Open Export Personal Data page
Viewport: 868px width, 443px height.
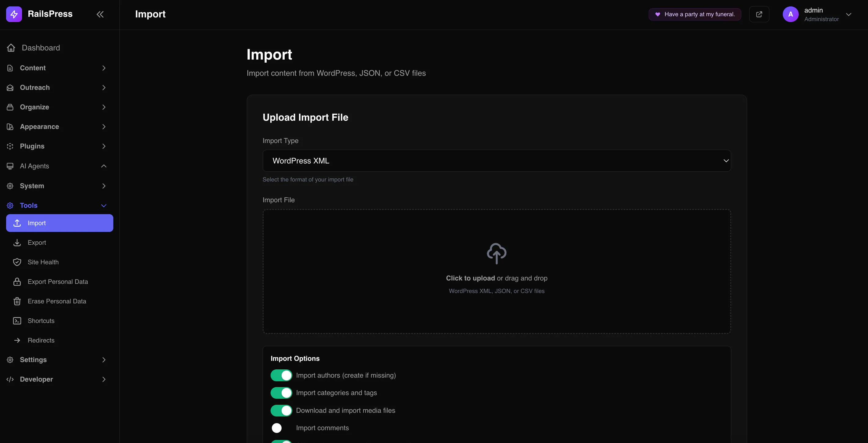tap(60, 282)
